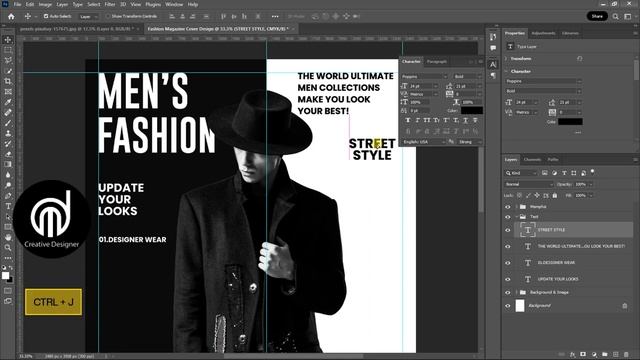640x360 pixels.
Task: Open the Character panel icon in the dock
Action: tap(493, 65)
